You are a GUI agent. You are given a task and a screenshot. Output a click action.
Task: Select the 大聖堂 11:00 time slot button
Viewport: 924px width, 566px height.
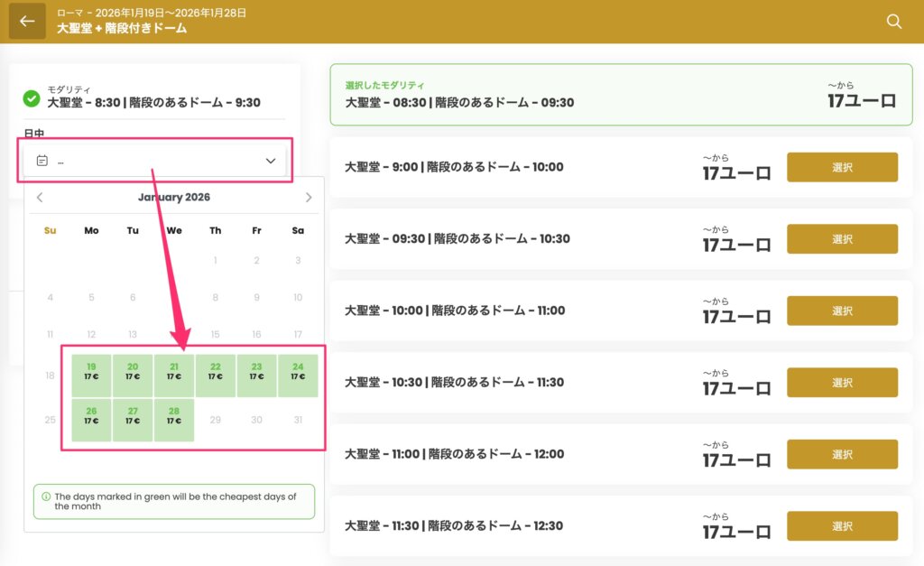coord(842,454)
